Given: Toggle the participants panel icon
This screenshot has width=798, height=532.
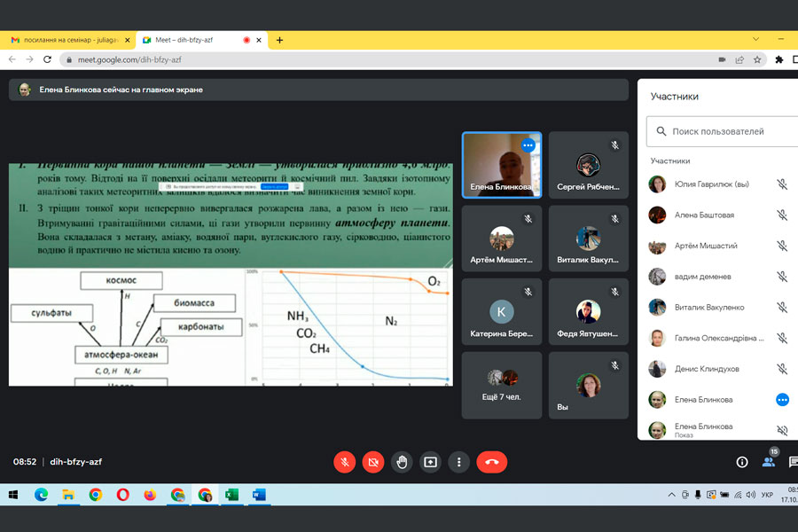Looking at the screenshot, I should tap(769, 462).
